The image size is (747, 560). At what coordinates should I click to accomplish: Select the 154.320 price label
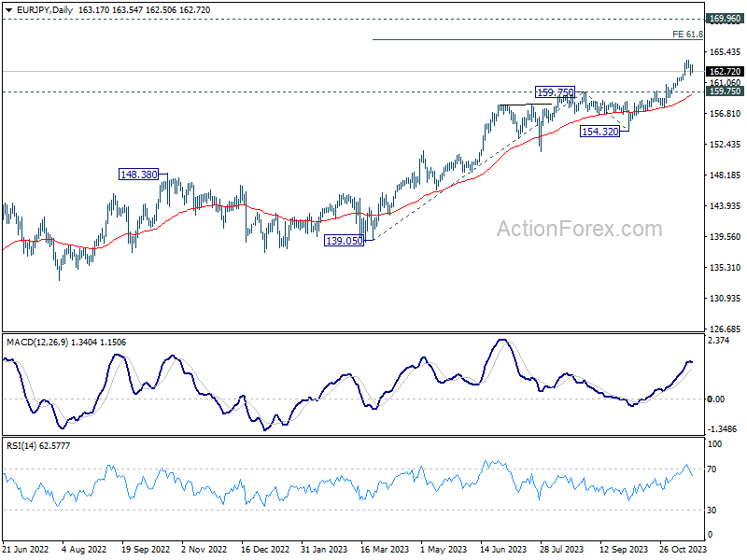coord(600,132)
